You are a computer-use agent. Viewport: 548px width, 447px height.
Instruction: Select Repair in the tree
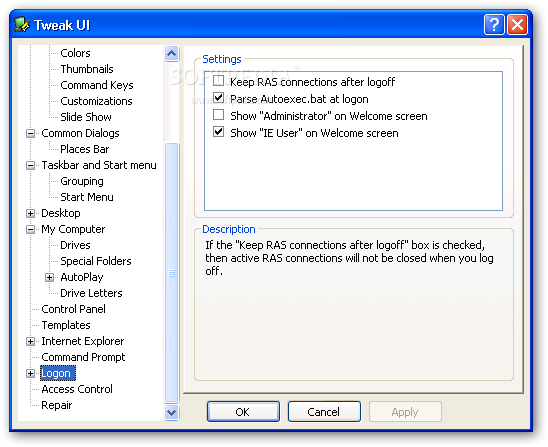(x=57, y=405)
